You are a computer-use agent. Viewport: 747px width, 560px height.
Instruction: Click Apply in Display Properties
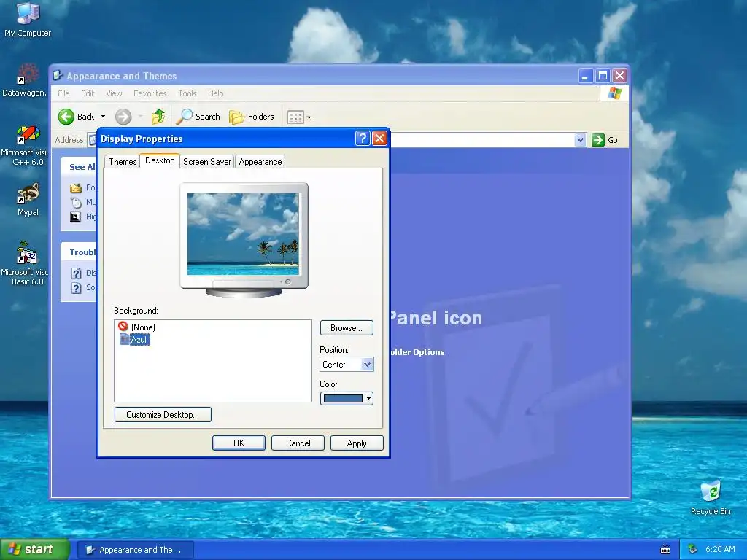(357, 443)
